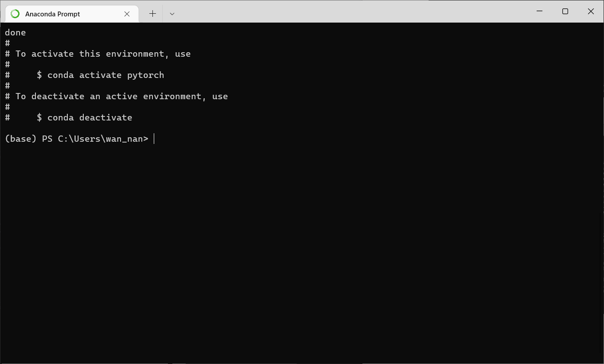Click the 'To deactivate an active environment' line
604x364 pixels.
click(x=121, y=96)
